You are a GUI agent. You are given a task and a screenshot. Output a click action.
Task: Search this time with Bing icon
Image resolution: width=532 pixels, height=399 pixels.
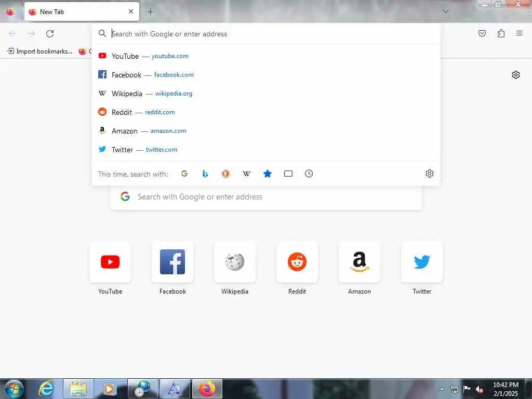pyautogui.click(x=205, y=174)
